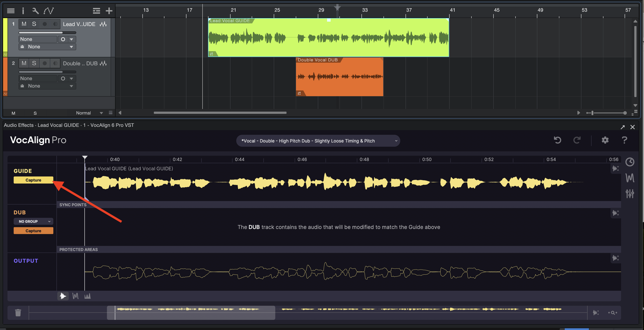
Task: Click the add track plus icon
Action: [x=109, y=11]
